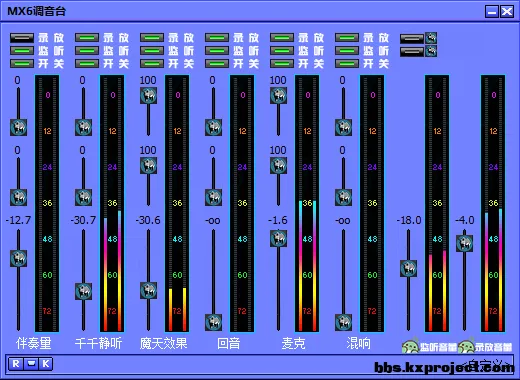Toggle 开关 switch on 魔天效果 channel

coord(152,63)
